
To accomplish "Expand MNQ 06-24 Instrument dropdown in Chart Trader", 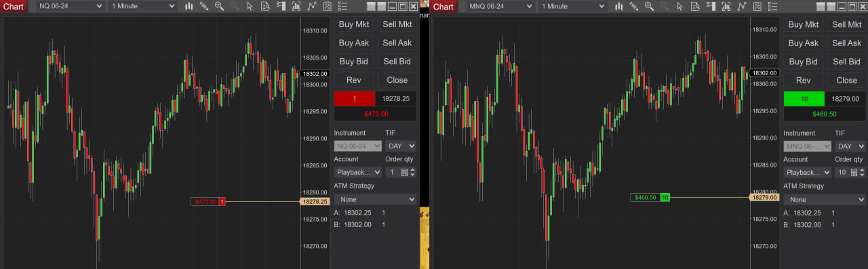I will (808, 146).
